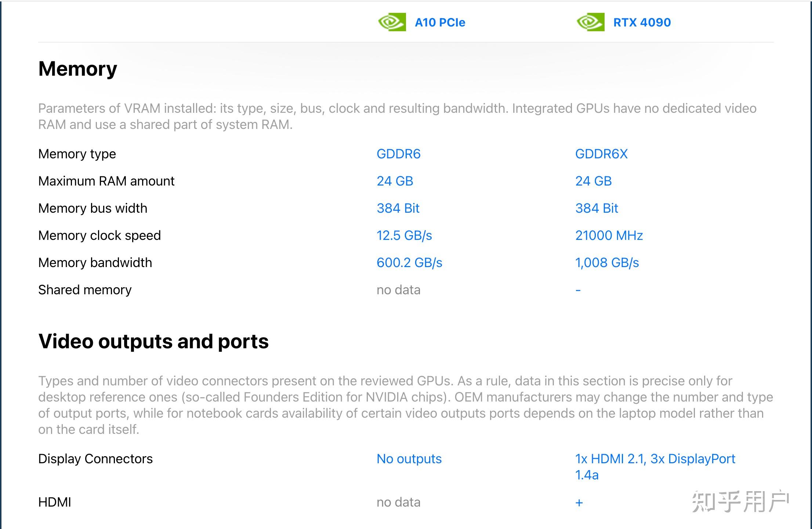
Task: Select RTX 4090 24 GB RAM amount
Action: click(593, 181)
